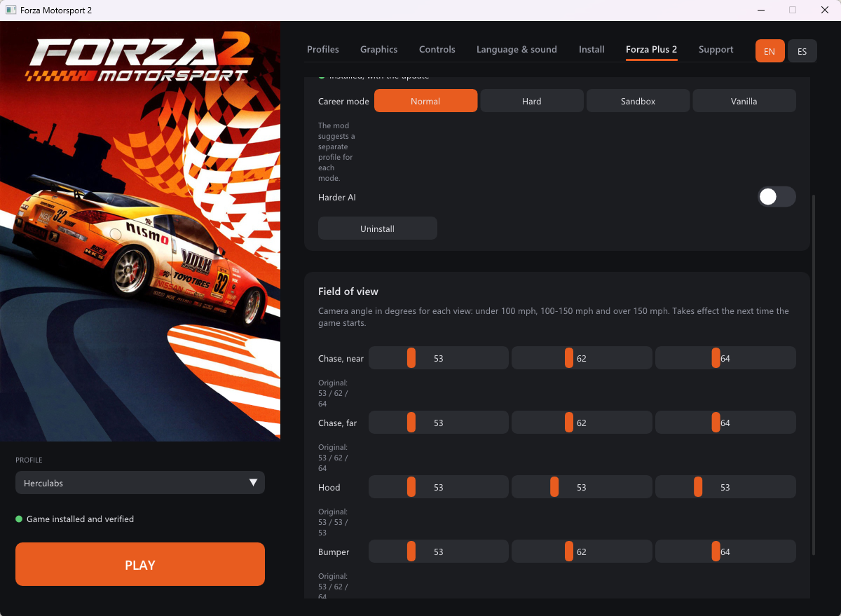The image size is (841, 616).
Task: Switch language to EN
Action: [x=770, y=51]
